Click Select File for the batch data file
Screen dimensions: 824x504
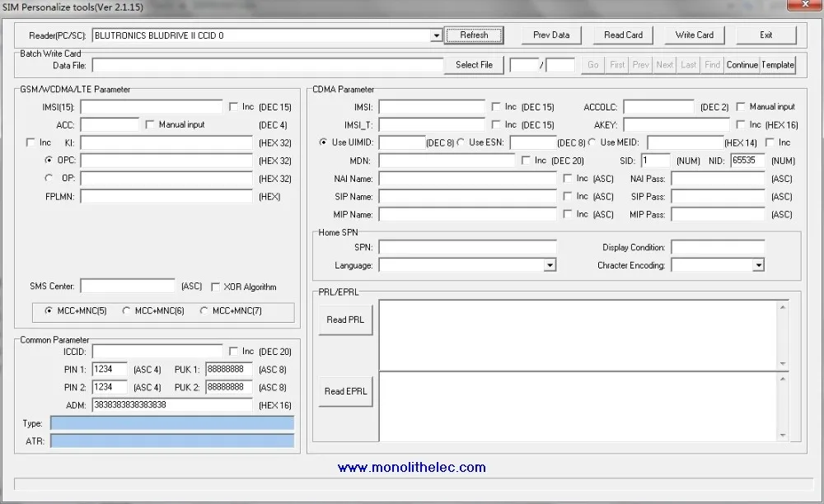473,64
